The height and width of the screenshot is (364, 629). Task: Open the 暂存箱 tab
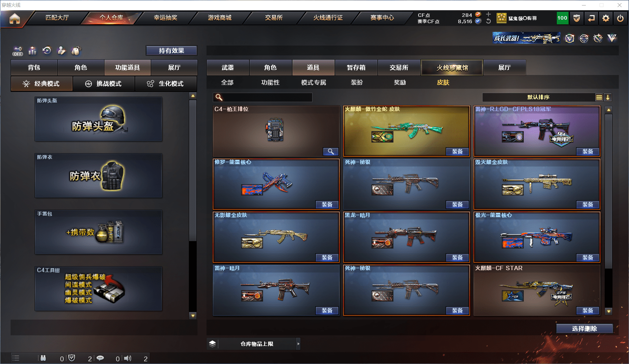pos(356,68)
